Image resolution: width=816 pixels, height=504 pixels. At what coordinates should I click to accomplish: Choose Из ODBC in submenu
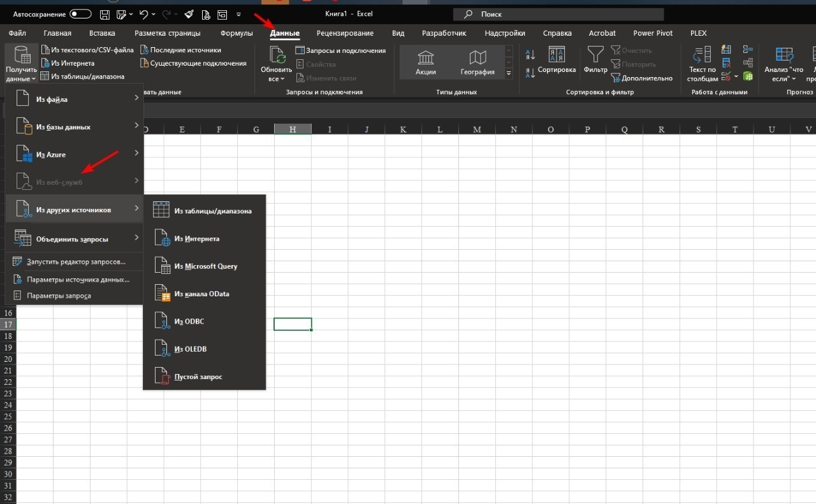(x=204, y=322)
